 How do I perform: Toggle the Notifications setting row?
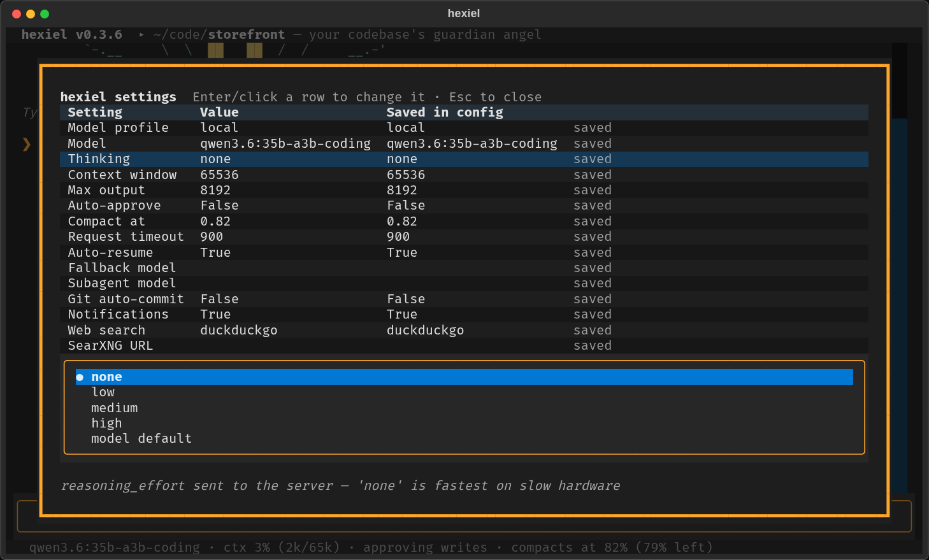tap(464, 315)
